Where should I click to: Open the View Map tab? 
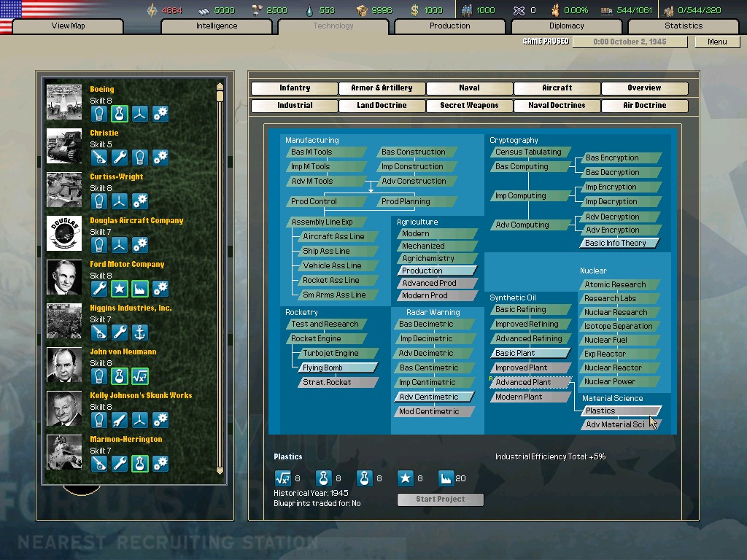tap(68, 26)
